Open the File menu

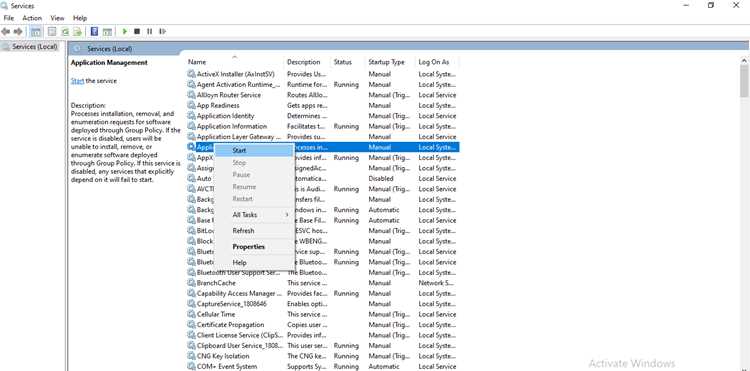point(9,18)
